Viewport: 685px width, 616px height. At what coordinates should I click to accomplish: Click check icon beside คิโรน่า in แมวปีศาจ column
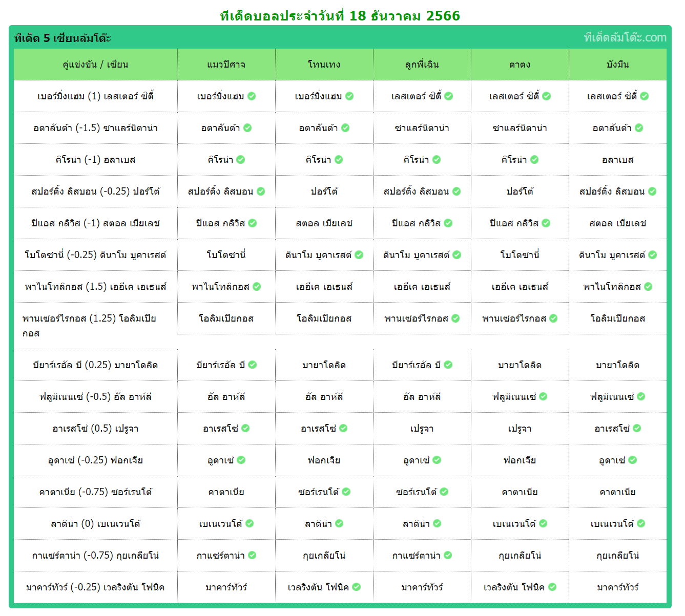[x=241, y=160]
